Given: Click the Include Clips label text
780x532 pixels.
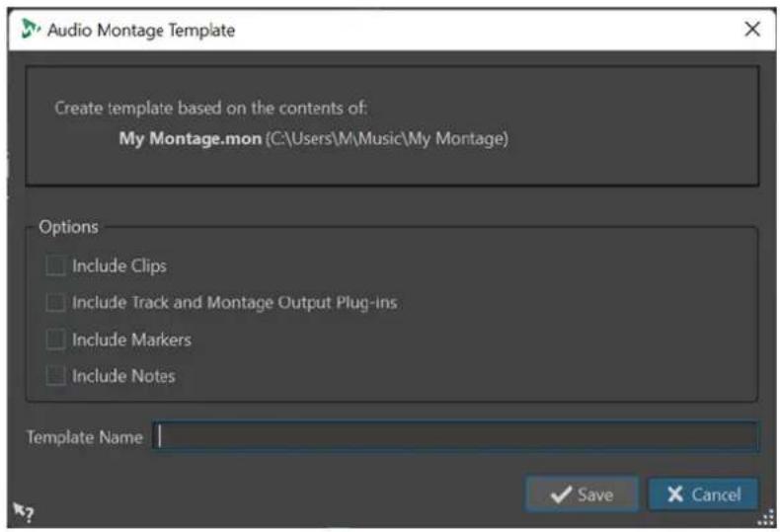Looking at the screenshot, I should pos(119,266).
